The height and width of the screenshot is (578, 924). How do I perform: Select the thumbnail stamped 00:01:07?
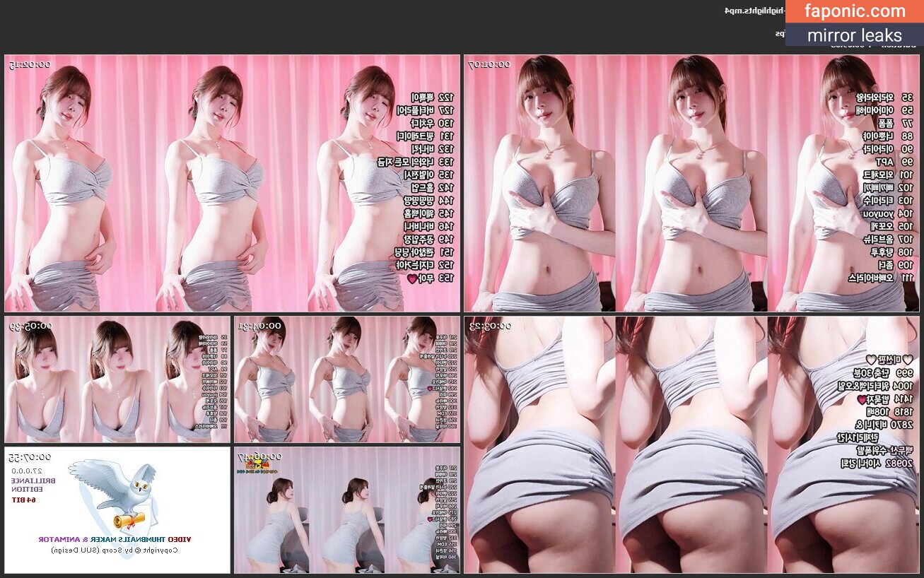tap(691, 184)
